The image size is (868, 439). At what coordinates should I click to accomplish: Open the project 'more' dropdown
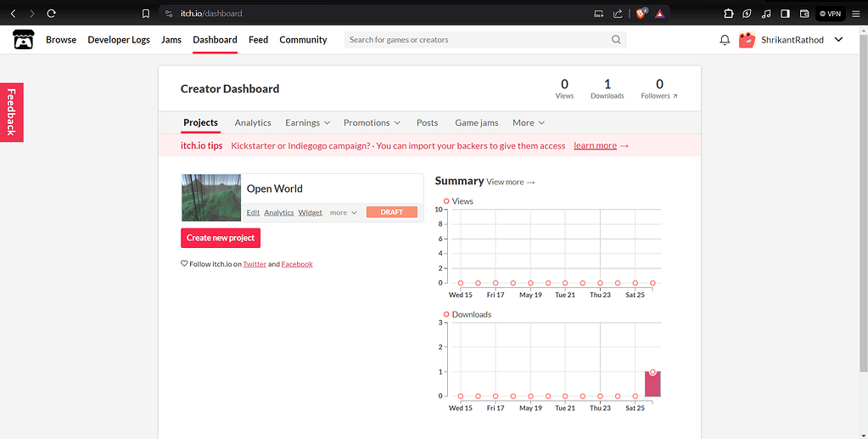click(344, 212)
